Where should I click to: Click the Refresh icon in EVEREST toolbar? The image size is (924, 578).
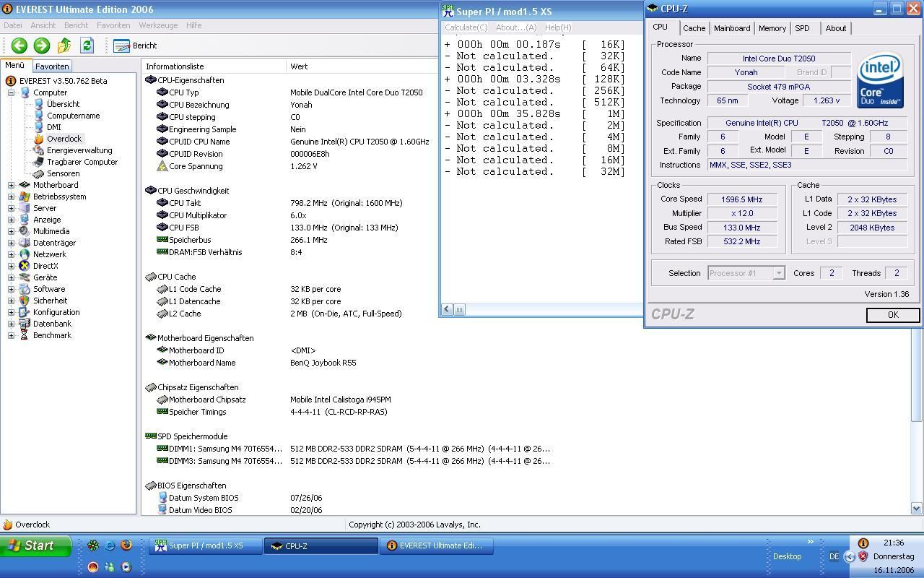click(x=87, y=46)
